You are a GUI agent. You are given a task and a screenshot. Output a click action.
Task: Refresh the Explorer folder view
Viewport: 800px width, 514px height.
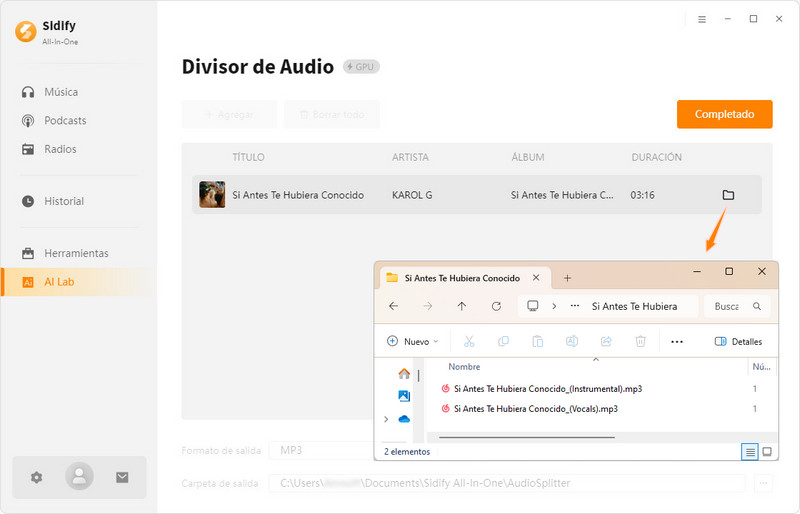pyautogui.click(x=496, y=306)
